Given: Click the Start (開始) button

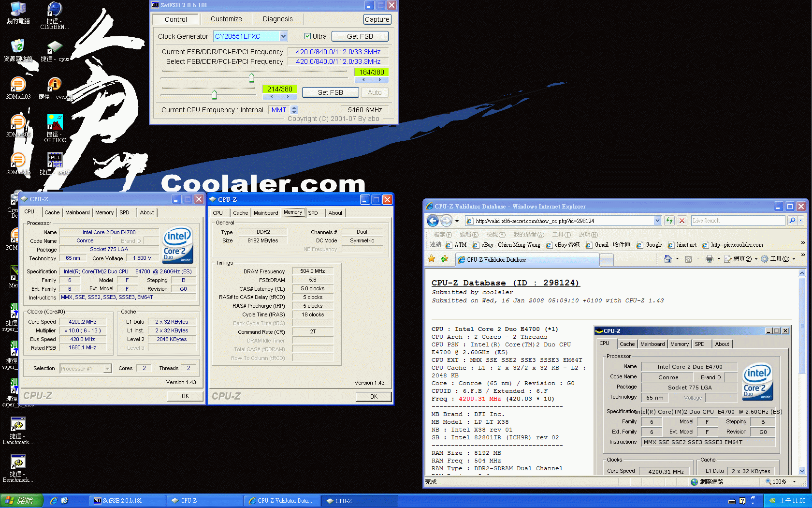Looking at the screenshot, I should coord(22,501).
